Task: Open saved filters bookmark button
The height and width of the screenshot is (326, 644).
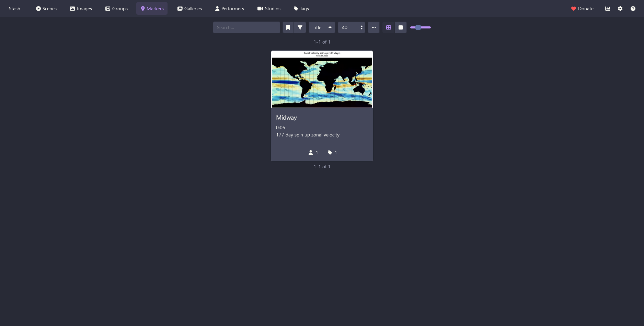Action: tap(288, 27)
